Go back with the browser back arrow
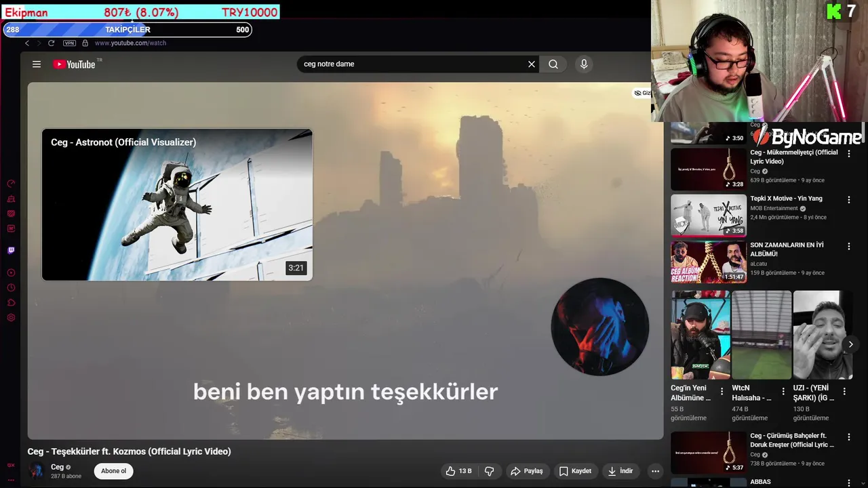The width and height of the screenshot is (868, 488). point(27,43)
